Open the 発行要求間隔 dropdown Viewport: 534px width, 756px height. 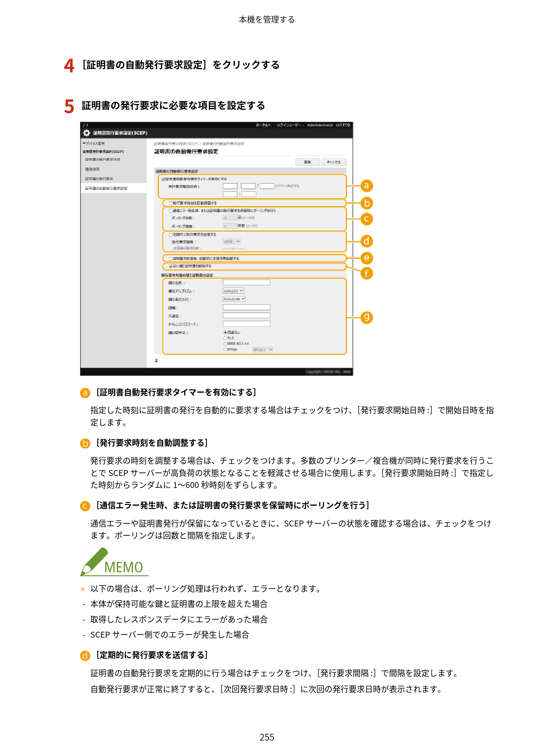pos(232,241)
